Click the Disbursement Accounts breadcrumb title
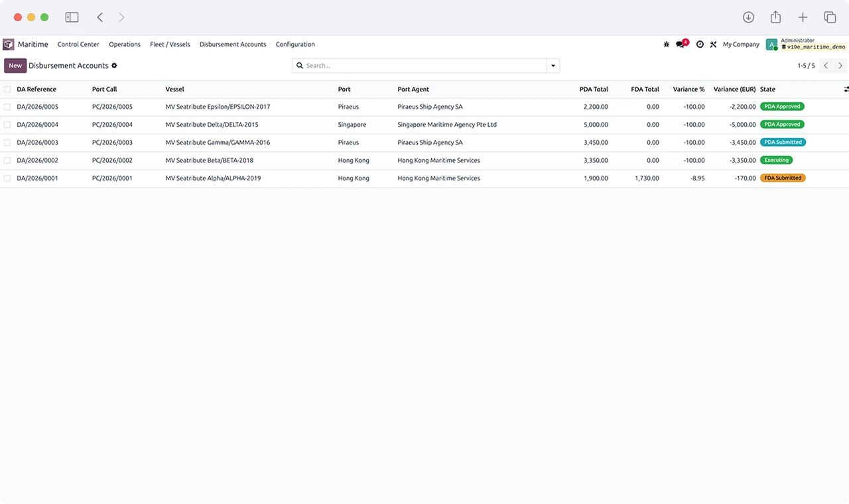The height and width of the screenshot is (504, 849). point(68,66)
